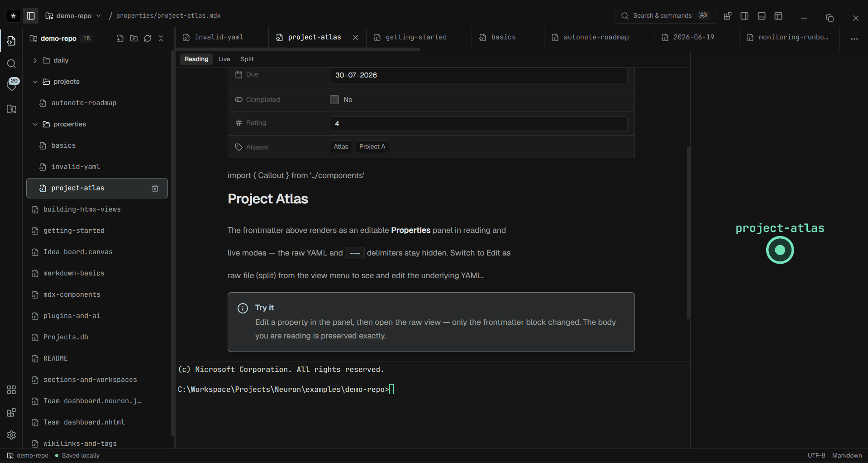Click the tab strip horizontal scrollbar
Image resolution: width=868 pixels, height=463 pixels.
pyautogui.click(x=299, y=49)
